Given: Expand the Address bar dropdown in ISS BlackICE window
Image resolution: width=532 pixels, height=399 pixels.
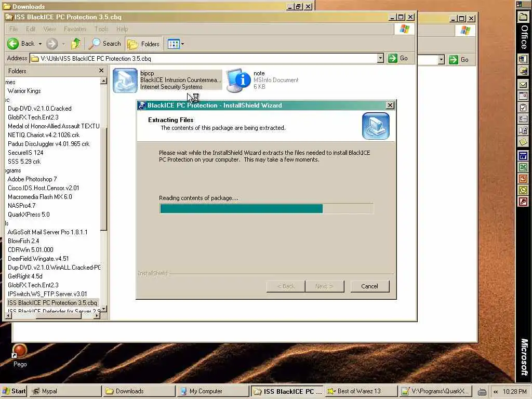Looking at the screenshot, I should (x=380, y=58).
